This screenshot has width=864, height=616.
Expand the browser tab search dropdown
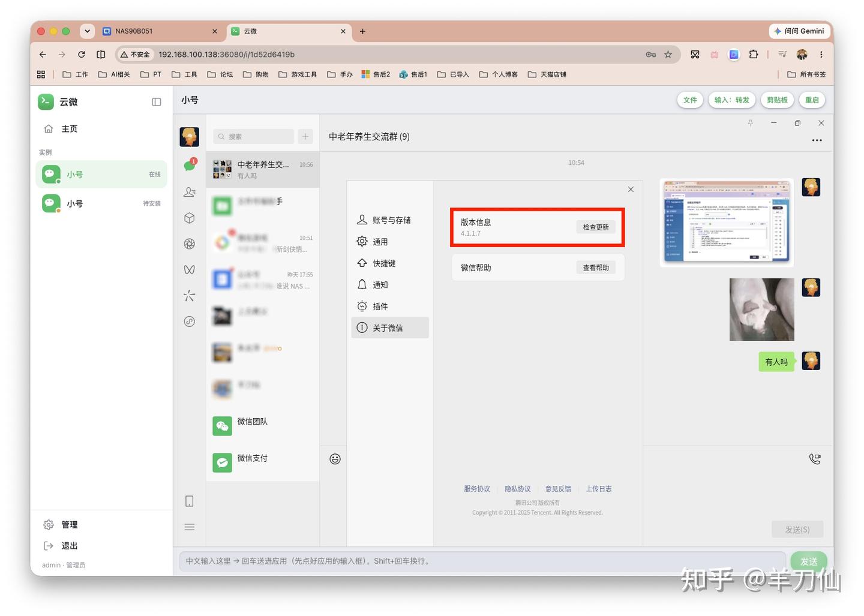(88, 31)
